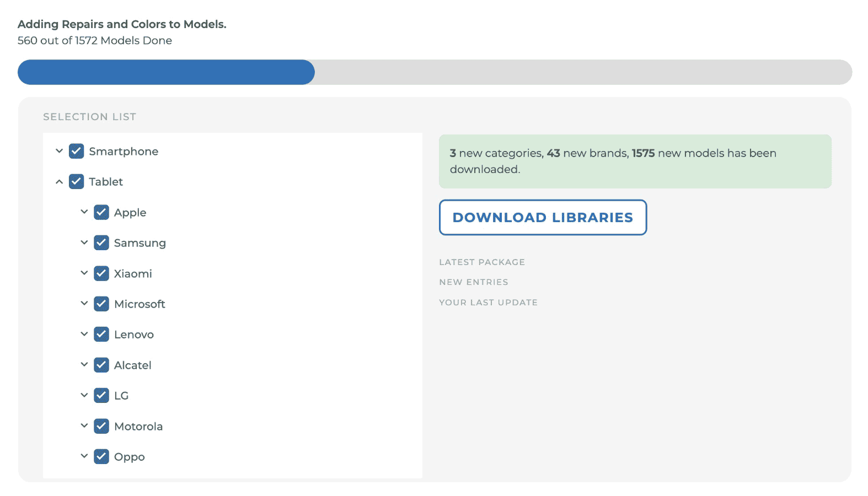Expand the Samsung models chevron
The image size is (868, 496).
[x=84, y=242]
